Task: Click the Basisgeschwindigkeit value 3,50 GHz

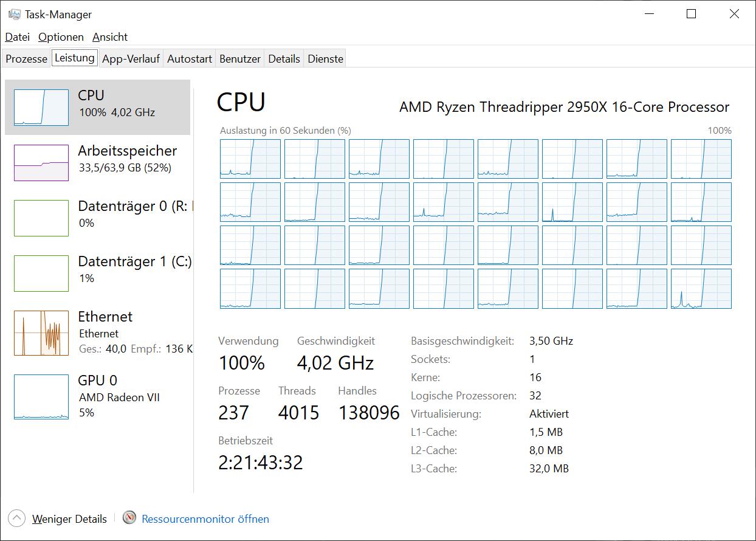Action: [551, 341]
